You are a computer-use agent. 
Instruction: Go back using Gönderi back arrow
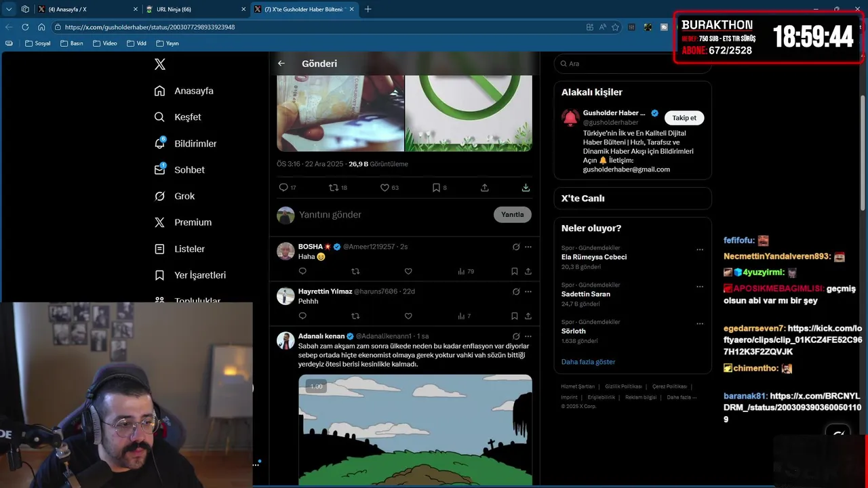(x=281, y=64)
